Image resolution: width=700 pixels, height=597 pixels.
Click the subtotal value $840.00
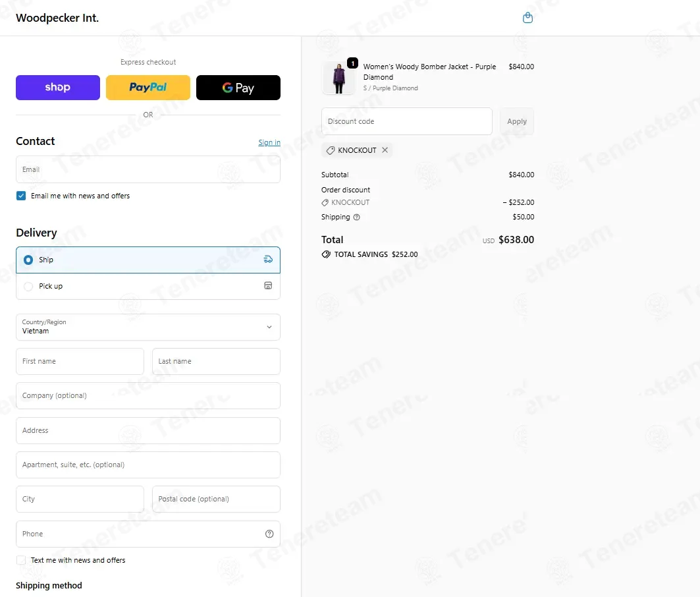click(x=522, y=175)
